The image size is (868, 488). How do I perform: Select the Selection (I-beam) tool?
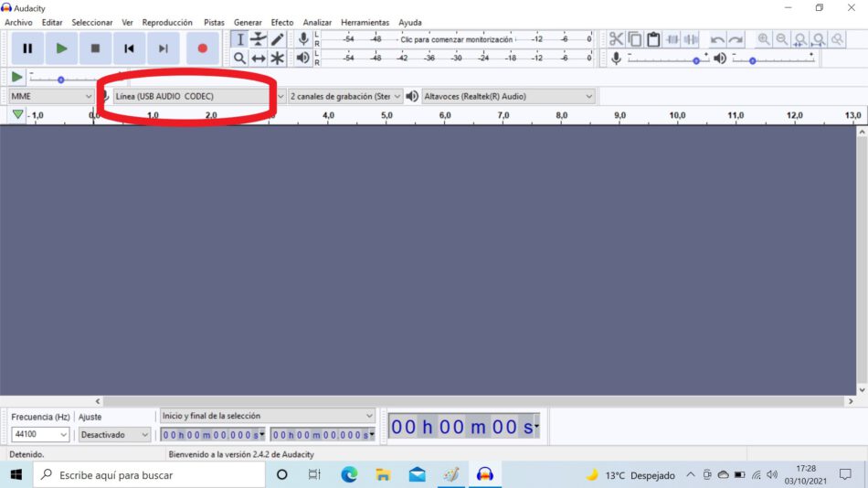tap(239, 39)
